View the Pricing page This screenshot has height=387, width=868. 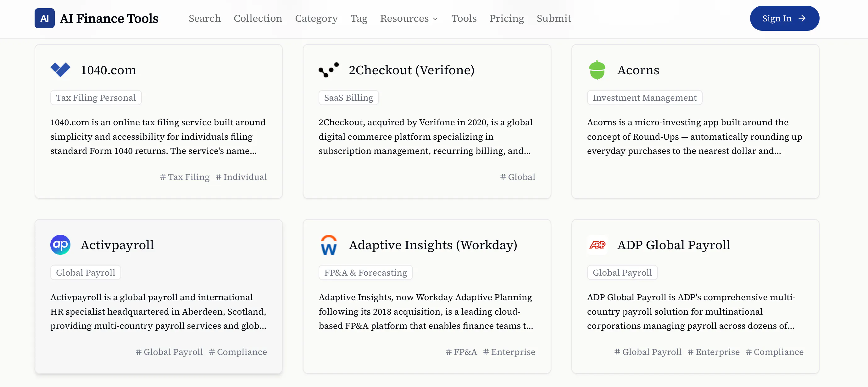click(506, 18)
